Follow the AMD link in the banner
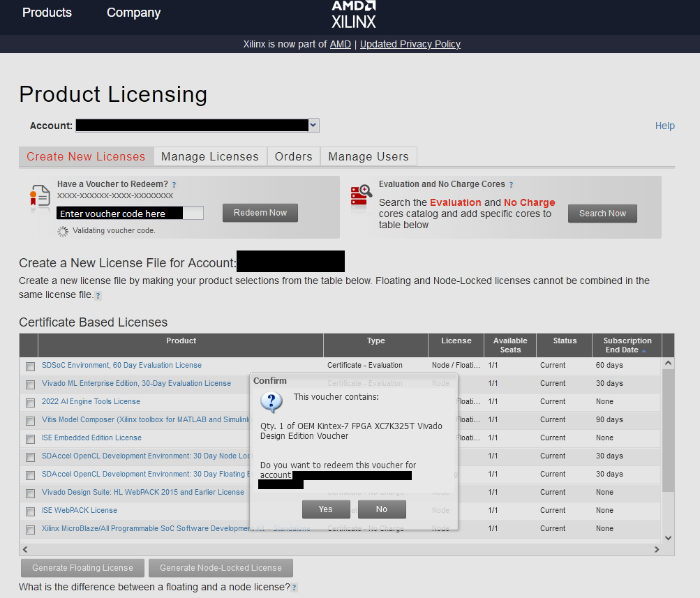This screenshot has width=700, height=598. point(340,44)
